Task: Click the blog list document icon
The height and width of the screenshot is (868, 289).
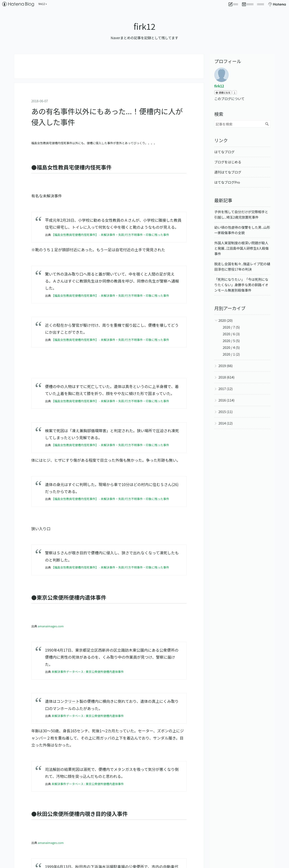Action: [x=244, y=4]
